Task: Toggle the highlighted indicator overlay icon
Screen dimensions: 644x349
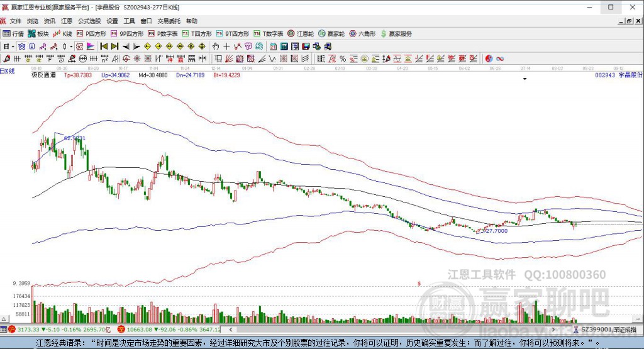Action: point(79,47)
